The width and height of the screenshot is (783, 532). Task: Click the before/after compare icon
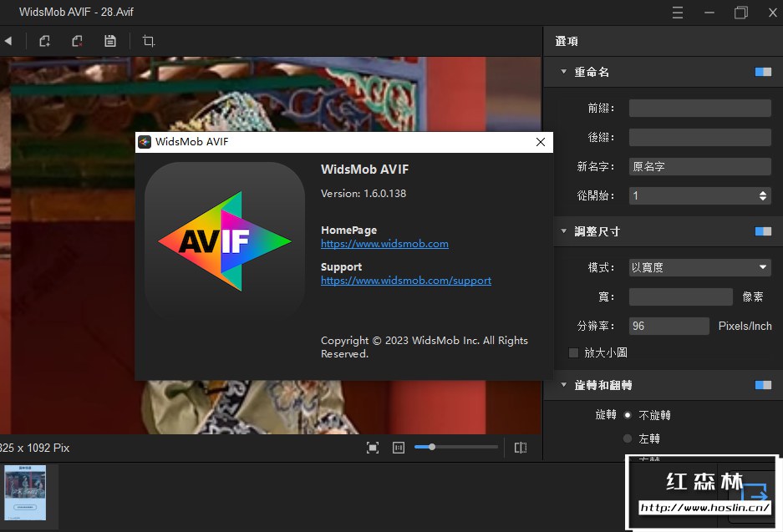point(521,448)
